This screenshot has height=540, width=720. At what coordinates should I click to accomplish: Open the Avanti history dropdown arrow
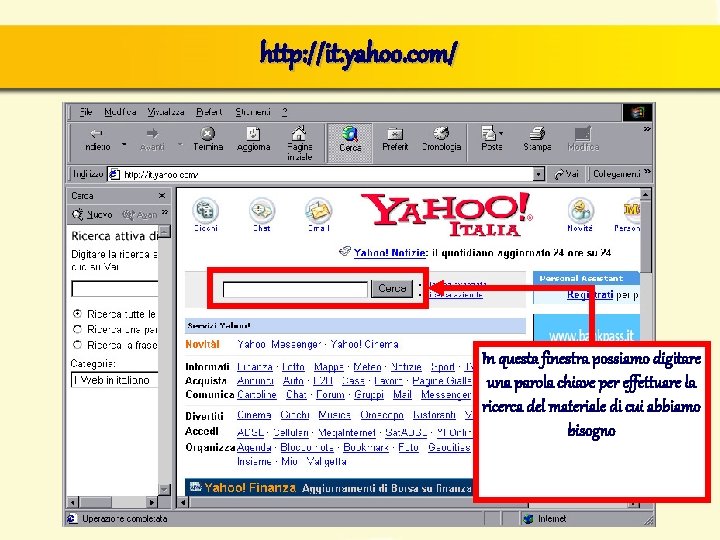tap(180, 145)
